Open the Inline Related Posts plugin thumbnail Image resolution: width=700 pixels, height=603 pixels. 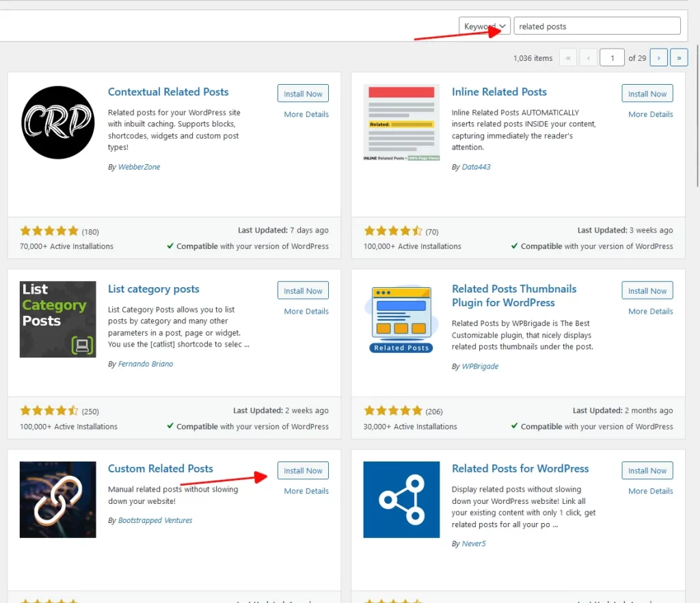click(x=401, y=122)
